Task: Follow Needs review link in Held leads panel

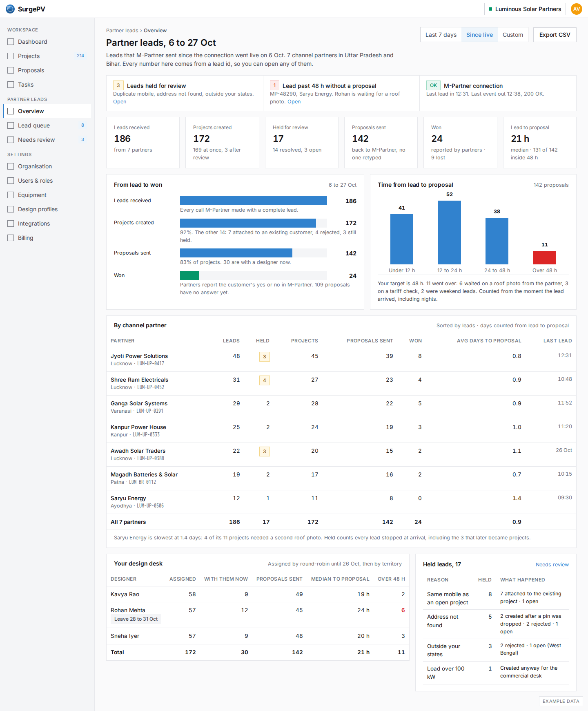Action: click(x=552, y=565)
